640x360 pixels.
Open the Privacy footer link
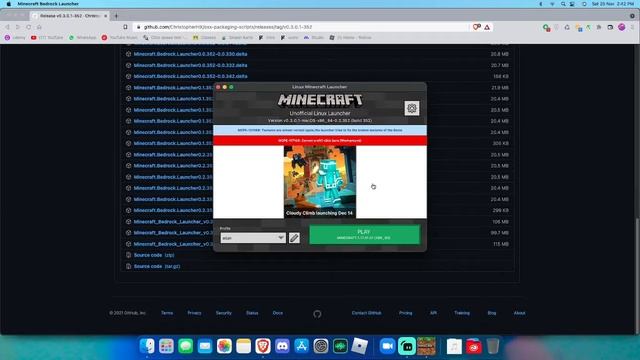pyautogui.click(x=194, y=313)
